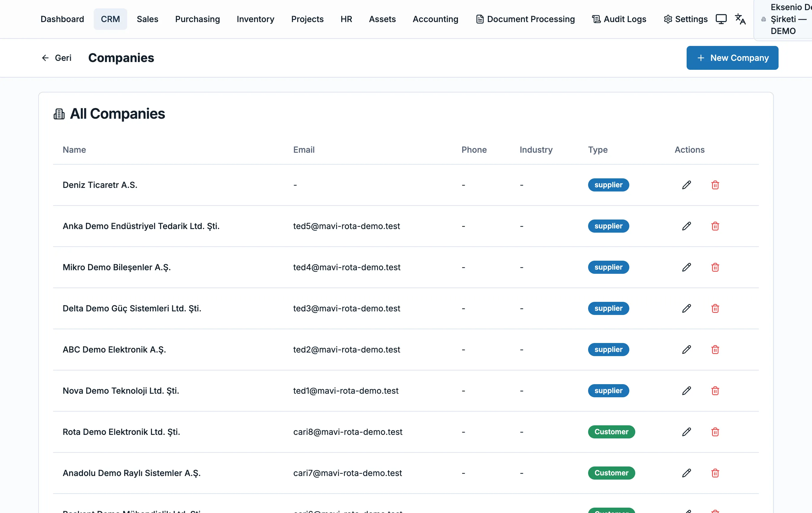Toggle the display theme monitor icon
This screenshot has height=513, width=812.
(721, 19)
